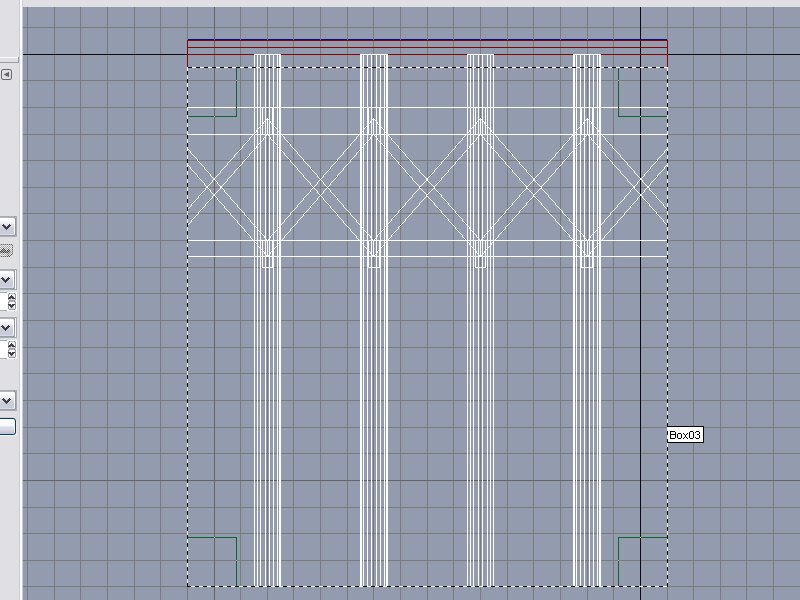Select the leftmost vertical column wireframe
This screenshot has width=800, height=600.
(267, 400)
